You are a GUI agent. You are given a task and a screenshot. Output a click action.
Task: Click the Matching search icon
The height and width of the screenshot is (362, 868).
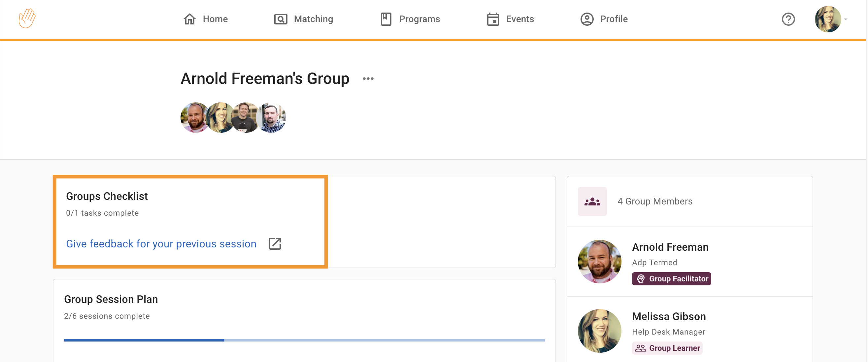pyautogui.click(x=280, y=19)
